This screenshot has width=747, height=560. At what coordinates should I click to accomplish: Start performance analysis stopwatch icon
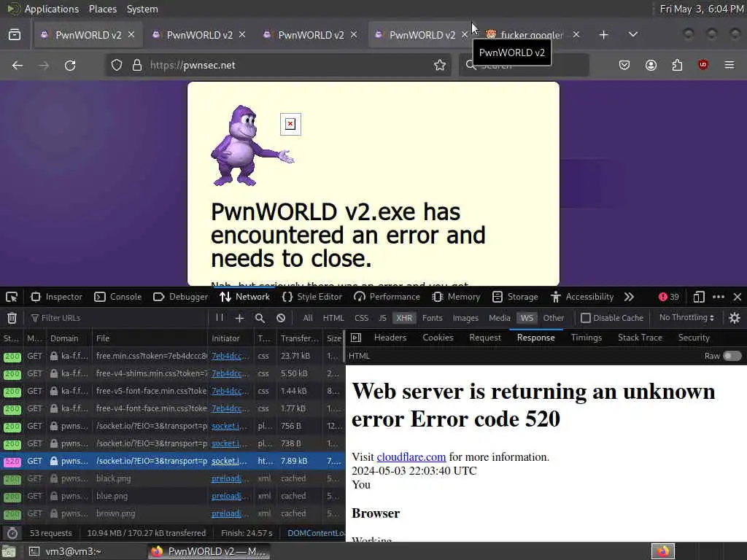[12, 533]
